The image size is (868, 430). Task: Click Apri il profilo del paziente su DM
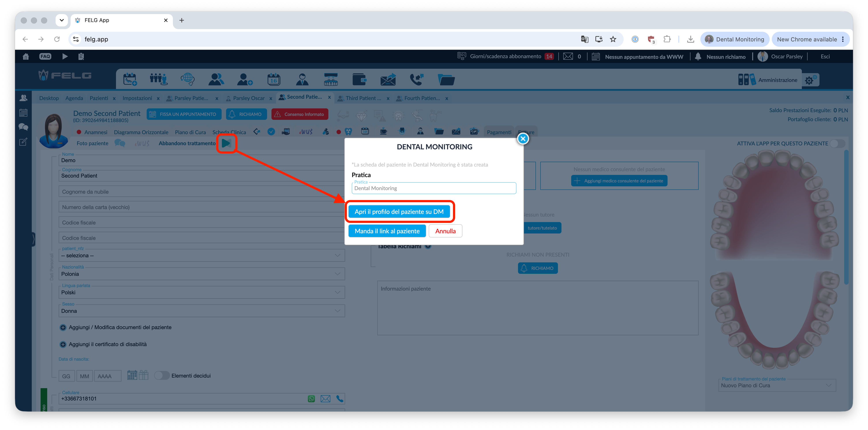point(399,212)
